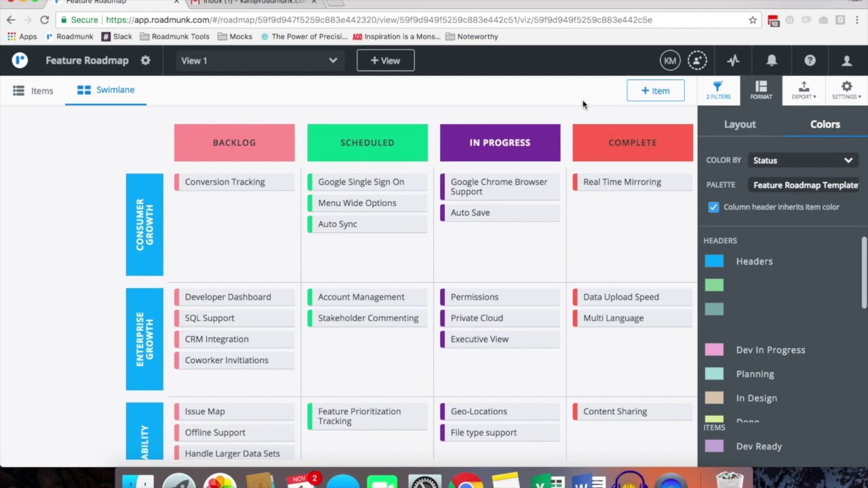The height and width of the screenshot is (488, 868).
Task: Open the account profile icon
Action: (x=847, y=60)
